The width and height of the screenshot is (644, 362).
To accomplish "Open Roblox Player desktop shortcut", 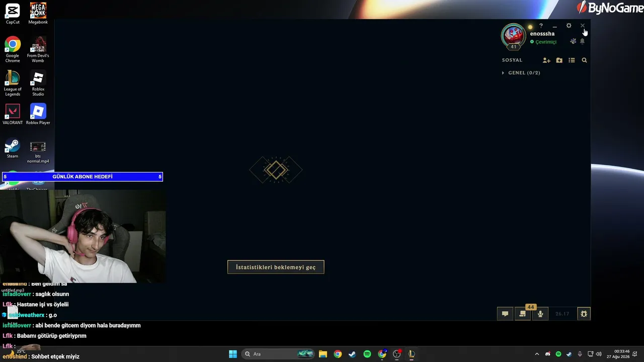I will (38, 115).
